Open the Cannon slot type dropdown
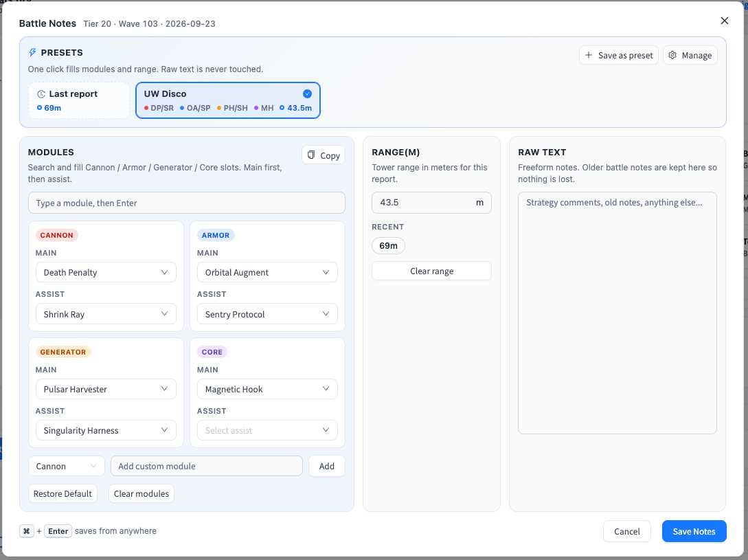Screen dimensions: 748x560 67,466
